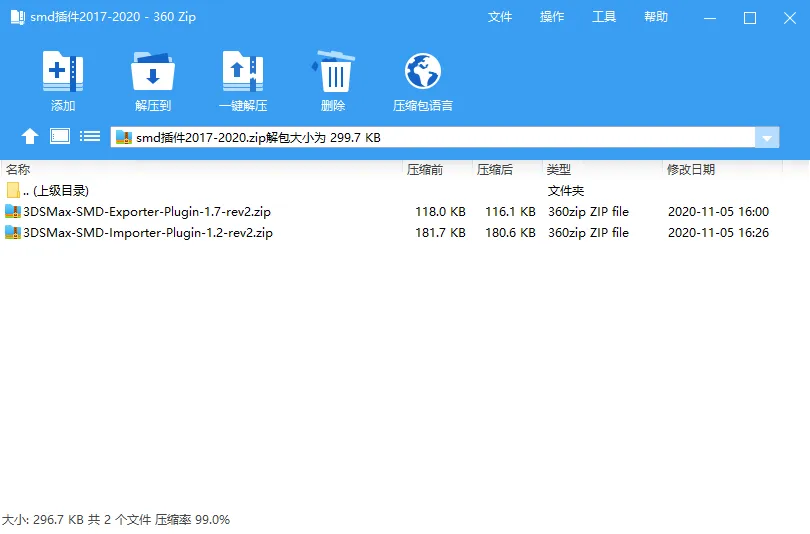Switch to the large icon view
Viewport: 810px width, 534px height.
coord(60,136)
